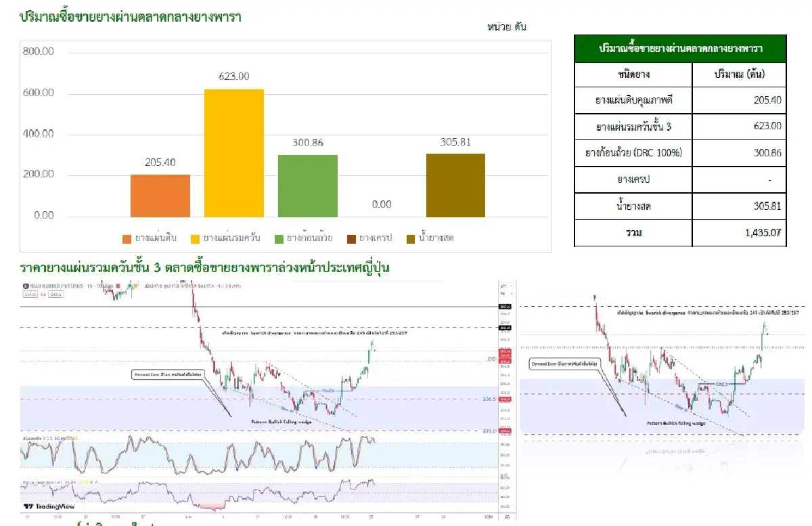The width and height of the screenshot is (812, 526).
Task: Click the 300.86 label above the green bar
Action: click(x=308, y=143)
